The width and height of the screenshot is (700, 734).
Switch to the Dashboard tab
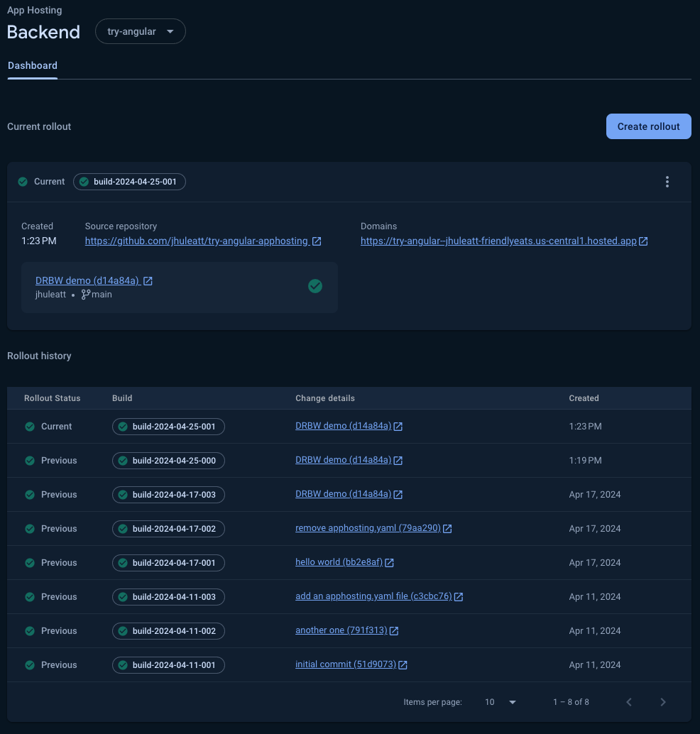click(33, 66)
